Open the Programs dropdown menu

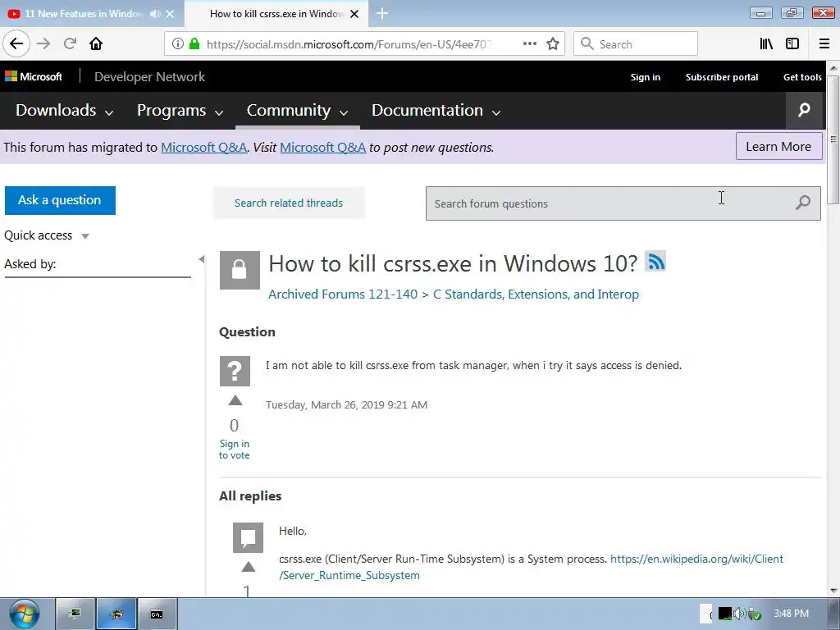click(x=180, y=111)
